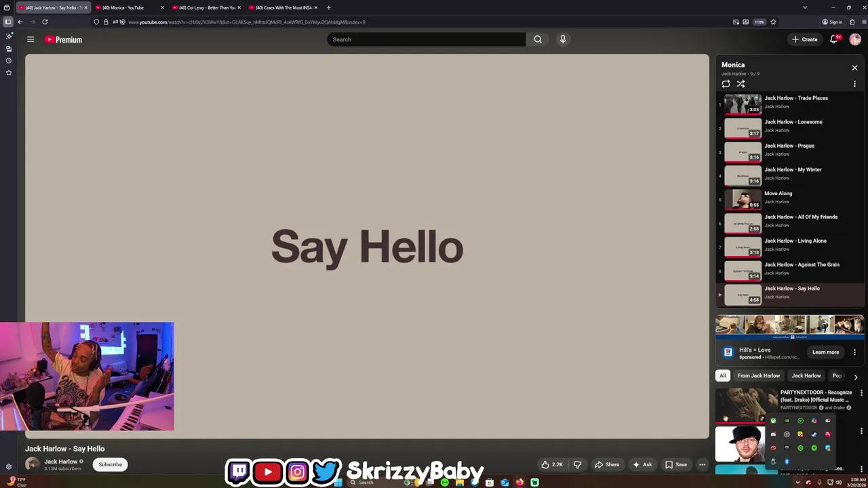The width and height of the screenshot is (868, 488).
Task: Open the list all tabs dropdown
Action: point(804,7)
